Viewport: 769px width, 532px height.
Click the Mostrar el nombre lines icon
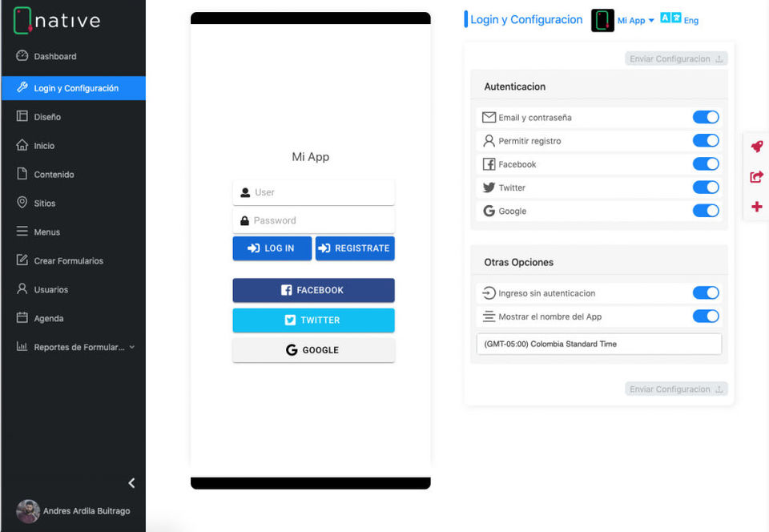[x=489, y=316]
